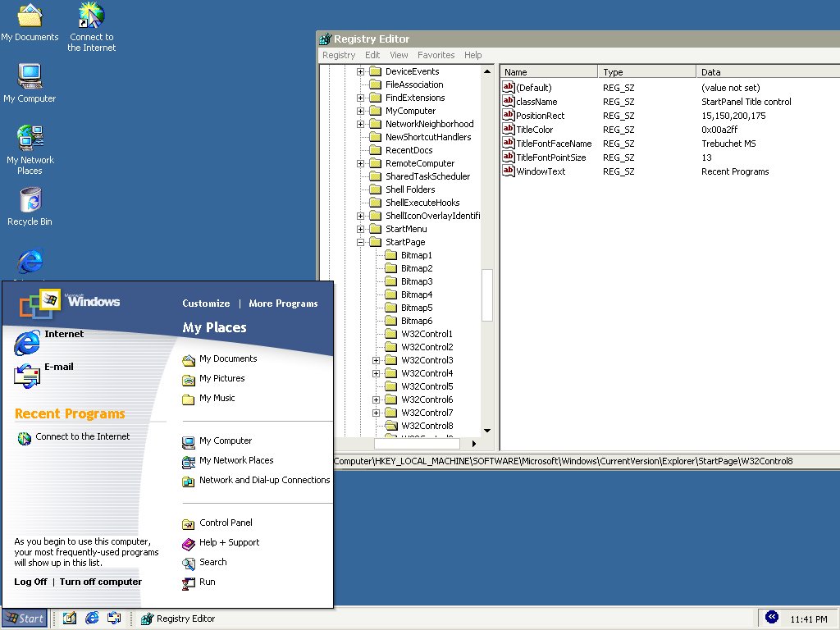Viewport: 840px width, 630px height.
Task: Open Run dialog from Start menu
Action: point(199,582)
